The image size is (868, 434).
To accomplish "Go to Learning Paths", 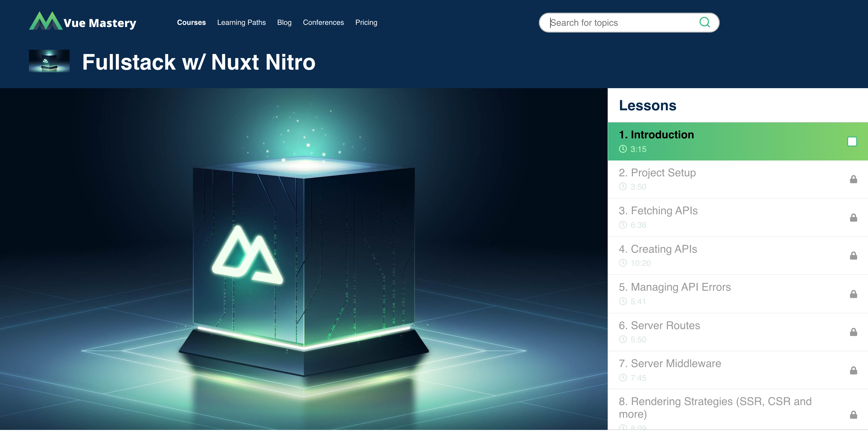I will 241,23.
